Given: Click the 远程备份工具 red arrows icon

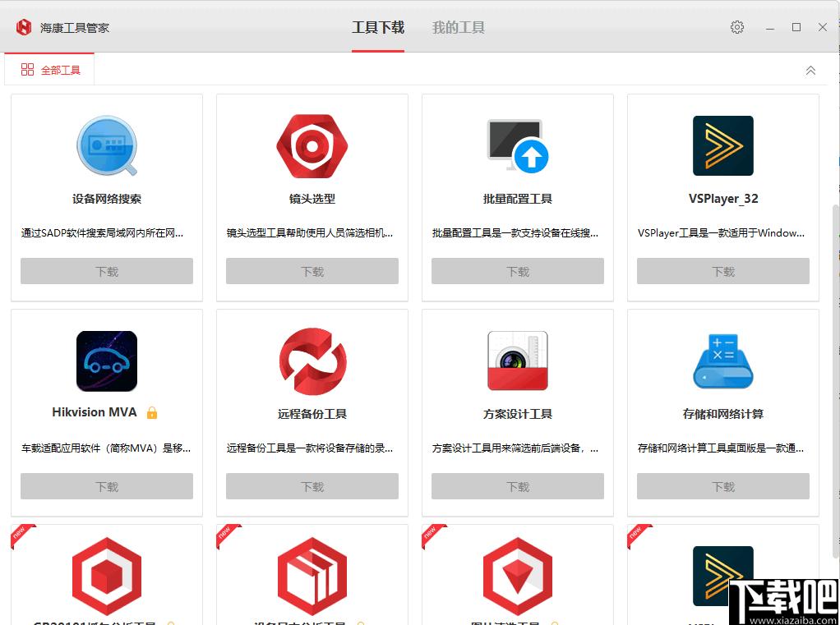Looking at the screenshot, I should [312, 361].
